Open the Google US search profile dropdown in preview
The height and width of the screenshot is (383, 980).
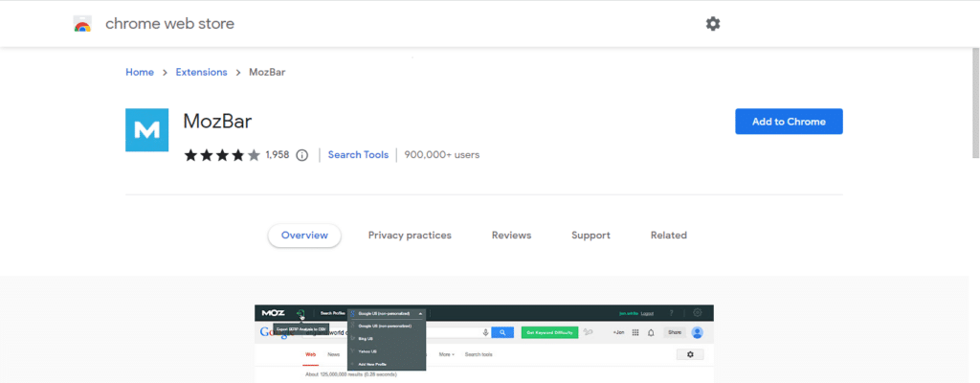point(387,313)
